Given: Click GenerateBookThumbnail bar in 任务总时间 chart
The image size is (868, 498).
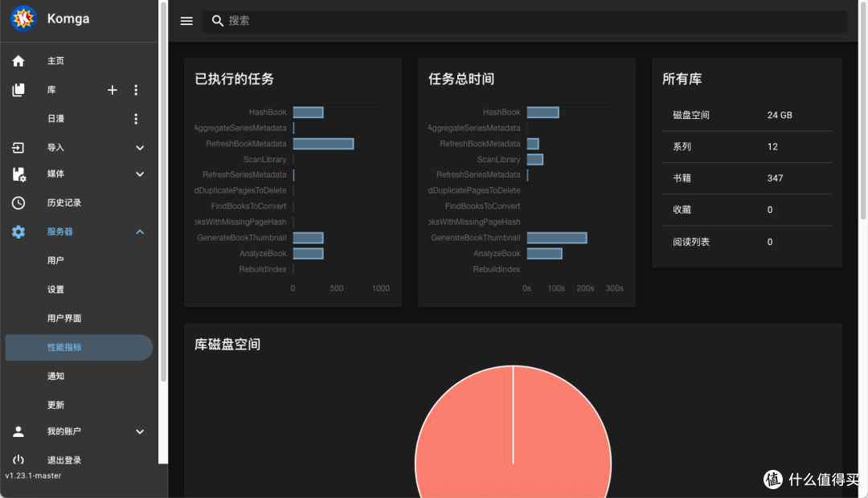Looking at the screenshot, I should click(556, 238).
